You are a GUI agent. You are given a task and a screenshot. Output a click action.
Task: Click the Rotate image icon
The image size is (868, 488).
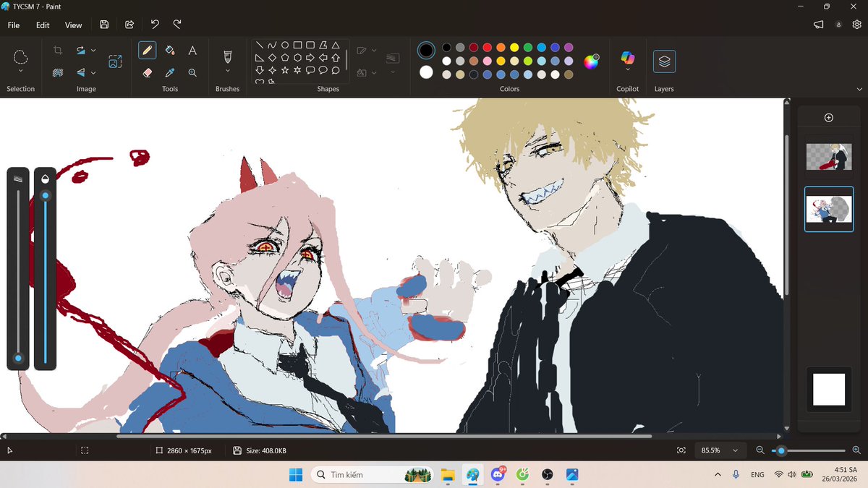click(x=81, y=51)
